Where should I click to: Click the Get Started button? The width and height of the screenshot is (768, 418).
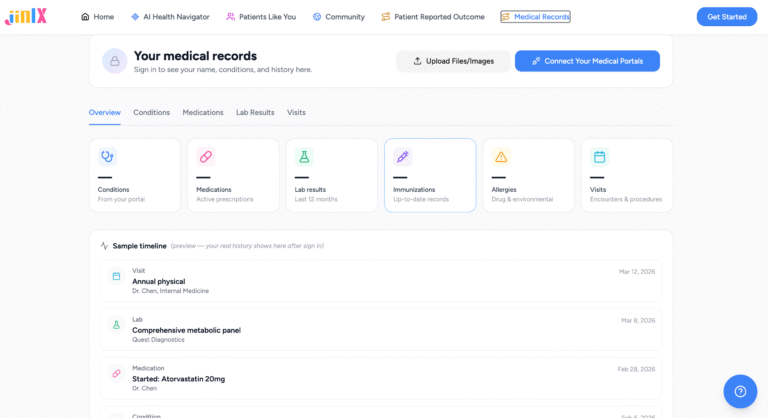(x=727, y=17)
